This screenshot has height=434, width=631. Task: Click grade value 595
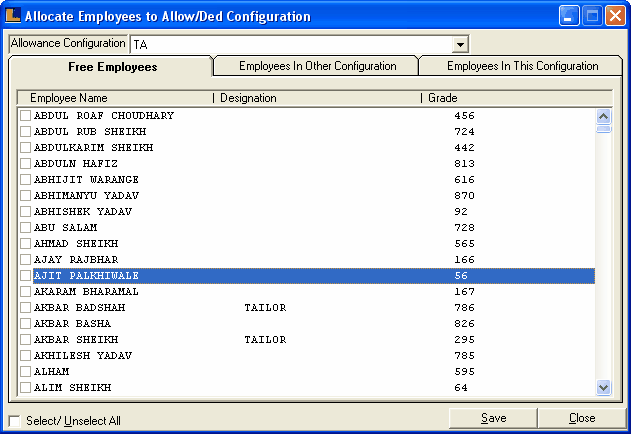point(464,372)
